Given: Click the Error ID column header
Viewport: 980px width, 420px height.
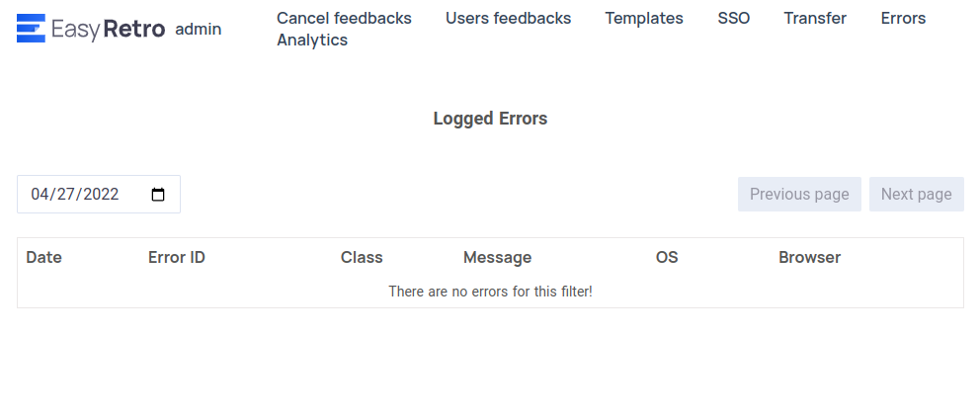Looking at the screenshot, I should (176, 258).
